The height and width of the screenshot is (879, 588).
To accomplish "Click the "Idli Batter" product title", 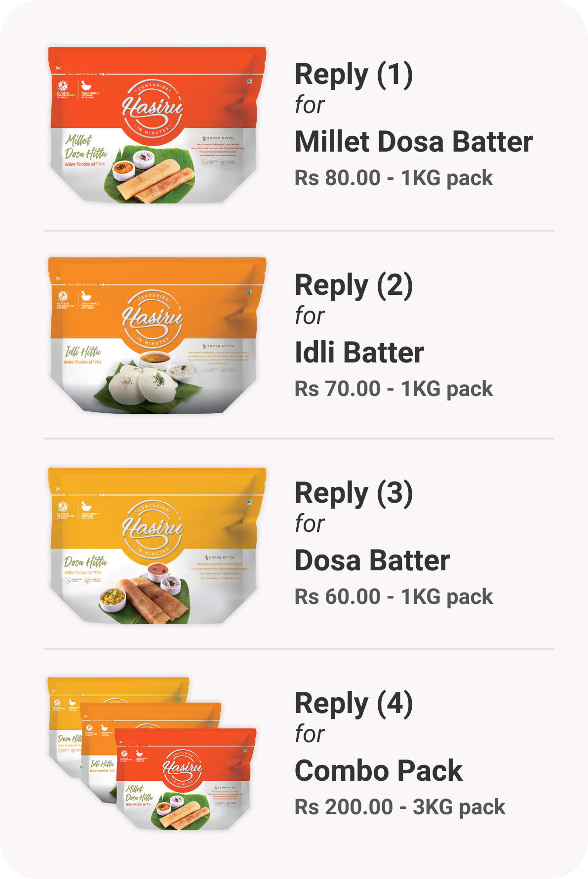I will (359, 353).
